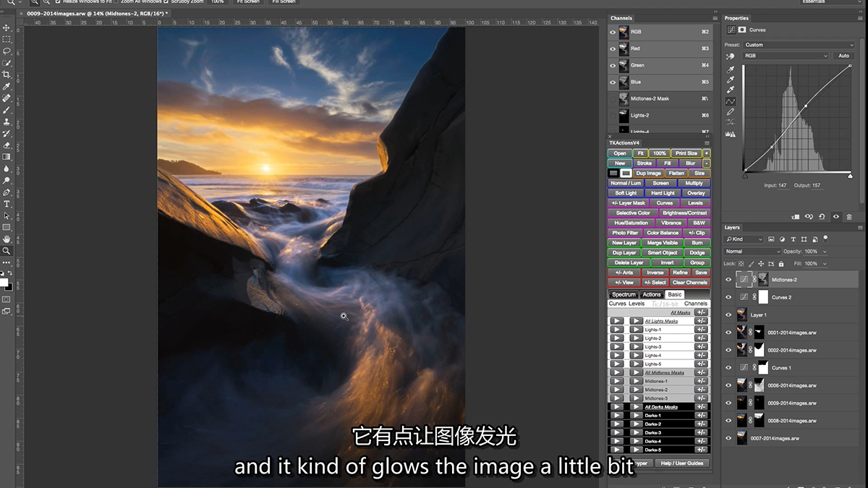This screenshot has width=868, height=488.
Task: Pick the white point eyedropper in Curves
Action: coord(731,90)
